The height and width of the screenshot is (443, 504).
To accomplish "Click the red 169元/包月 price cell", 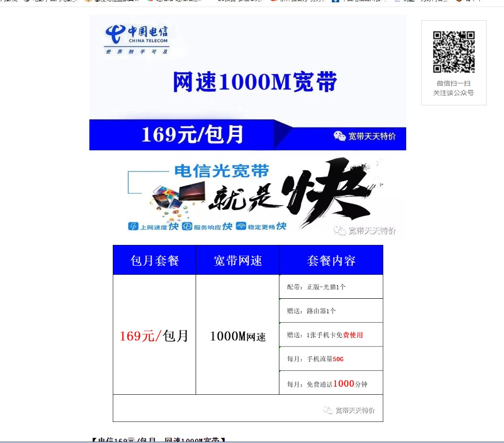I will tap(154, 336).
